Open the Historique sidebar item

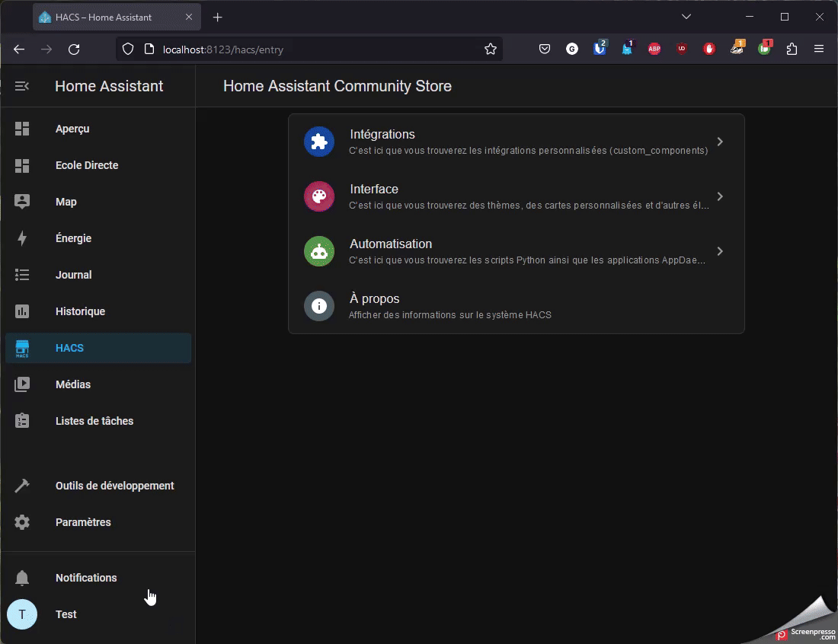click(x=80, y=311)
